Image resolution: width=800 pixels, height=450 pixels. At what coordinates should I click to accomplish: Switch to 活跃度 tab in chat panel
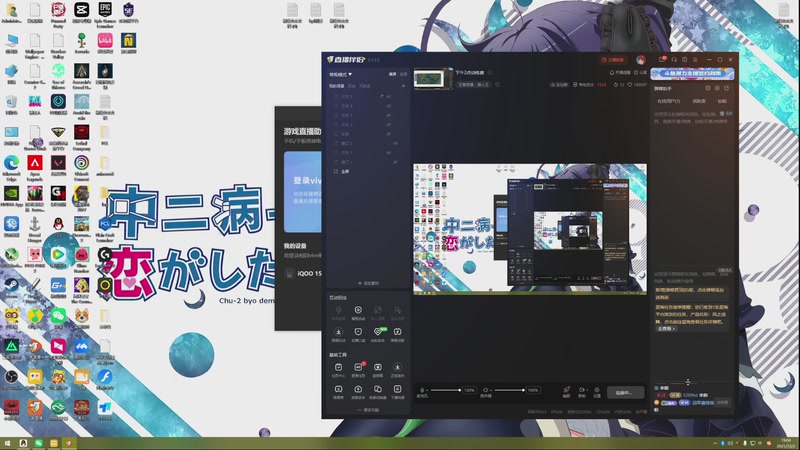tap(698, 101)
